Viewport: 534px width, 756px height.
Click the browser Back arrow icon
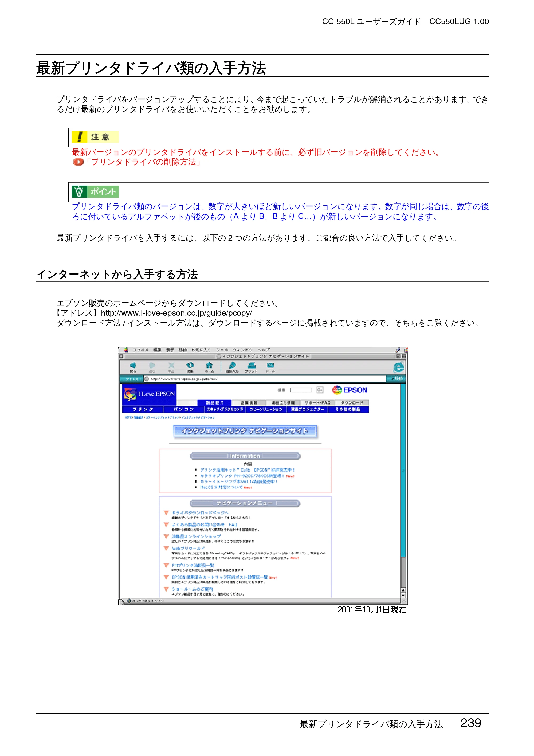point(133,366)
